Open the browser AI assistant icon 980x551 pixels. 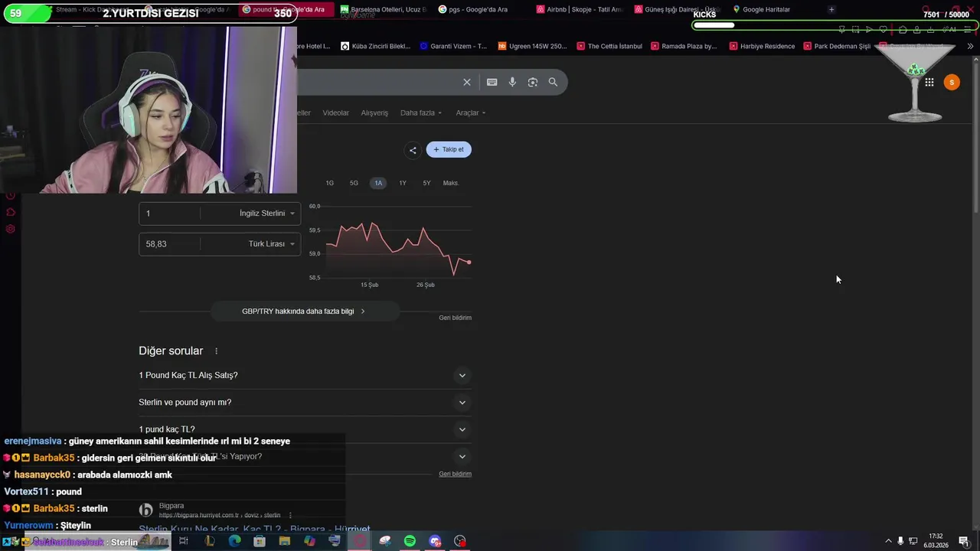[950, 30]
